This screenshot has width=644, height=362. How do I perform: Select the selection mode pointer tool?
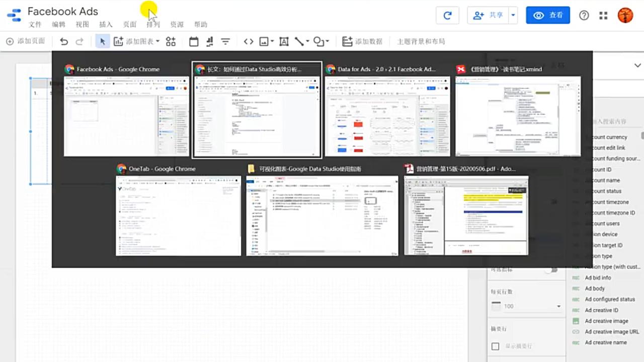pyautogui.click(x=102, y=42)
